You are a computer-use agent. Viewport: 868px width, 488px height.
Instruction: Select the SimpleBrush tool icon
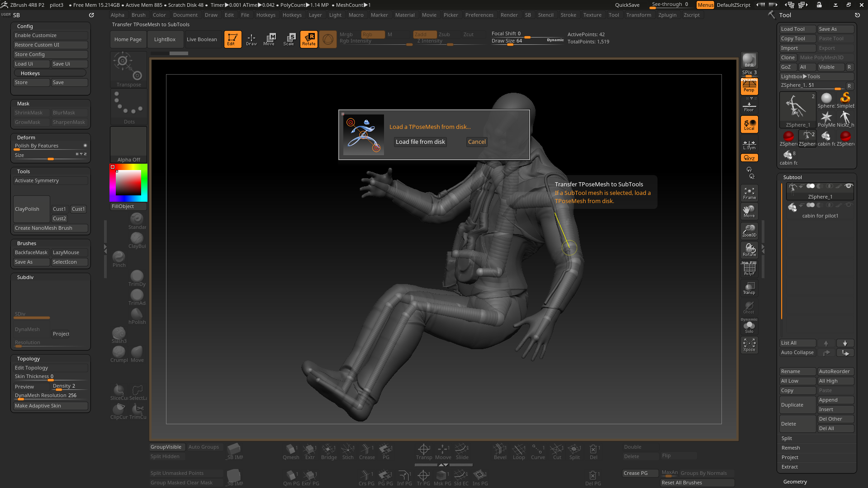845,100
